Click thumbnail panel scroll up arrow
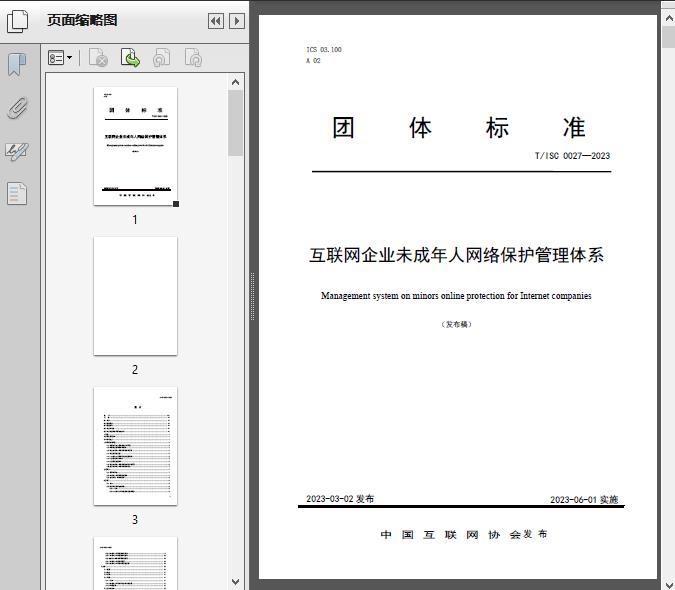The image size is (675, 590). (x=235, y=82)
